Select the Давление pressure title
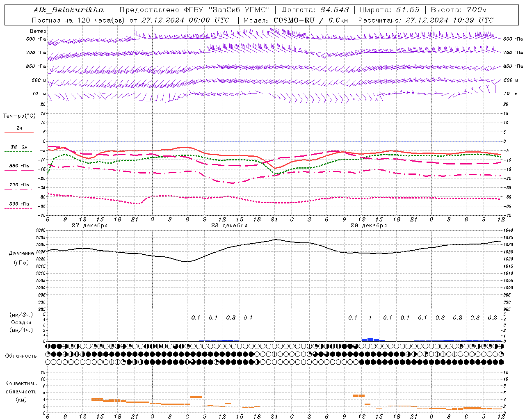The width and height of the screenshot is (525, 420). click(x=21, y=253)
